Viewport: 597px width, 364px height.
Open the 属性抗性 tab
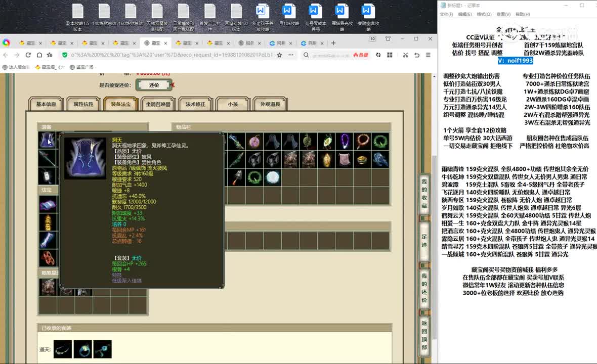(x=83, y=104)
